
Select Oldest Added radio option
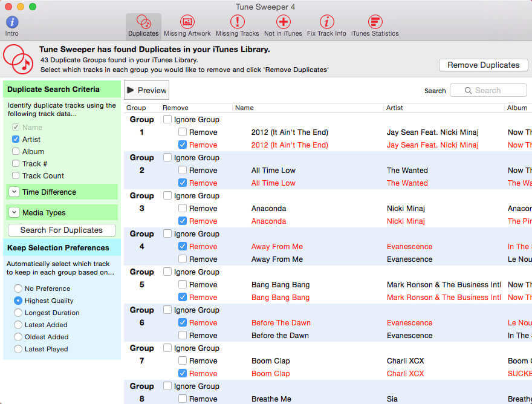pyautogui.click(x=18, y=337)
